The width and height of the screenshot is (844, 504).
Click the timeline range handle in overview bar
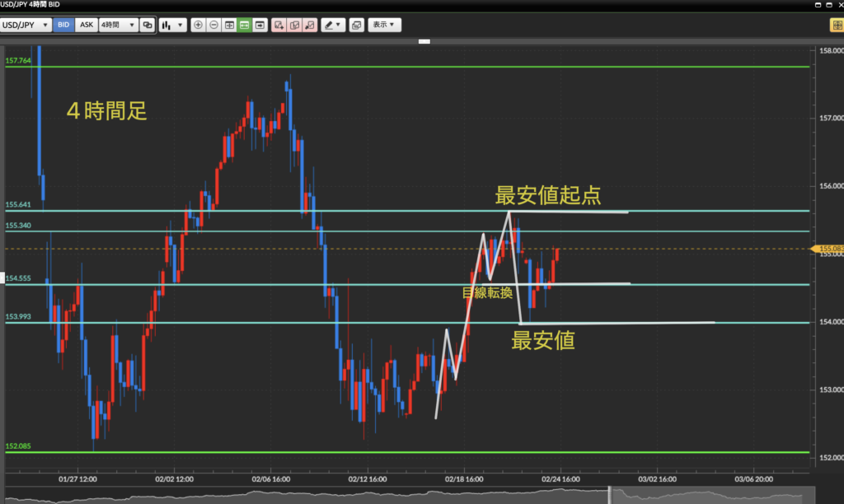(610, 494)
